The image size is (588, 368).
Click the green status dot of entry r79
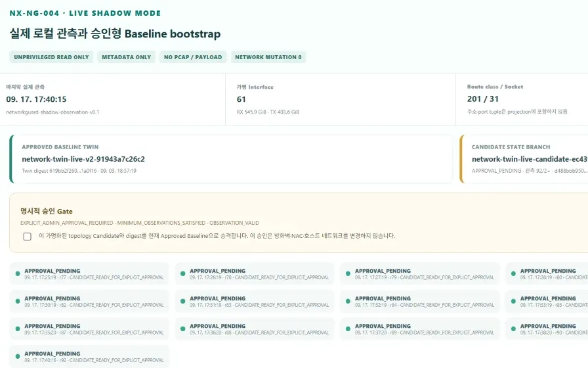(x=348, y=274)
